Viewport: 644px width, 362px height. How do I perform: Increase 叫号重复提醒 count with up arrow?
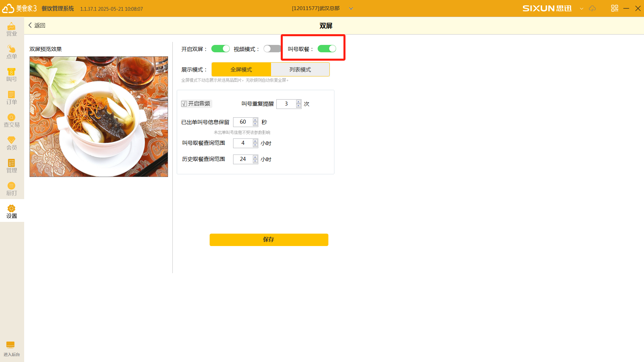(299, 102)
